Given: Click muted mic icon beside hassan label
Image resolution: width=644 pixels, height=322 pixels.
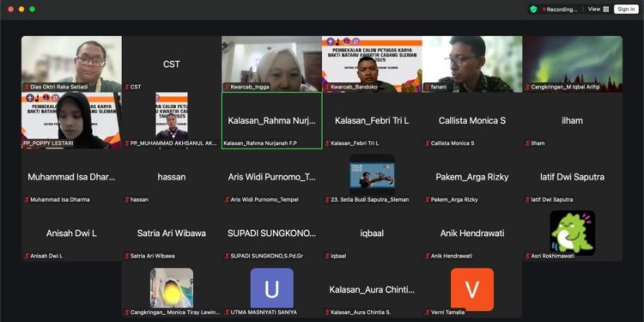Looking at the screenshot, I should (127, 199).
